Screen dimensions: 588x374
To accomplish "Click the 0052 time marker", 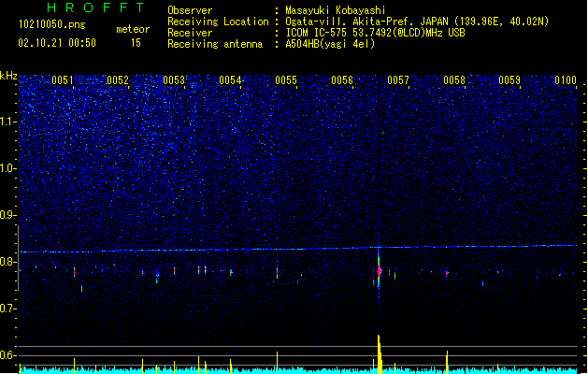I will tap(118, 80).
